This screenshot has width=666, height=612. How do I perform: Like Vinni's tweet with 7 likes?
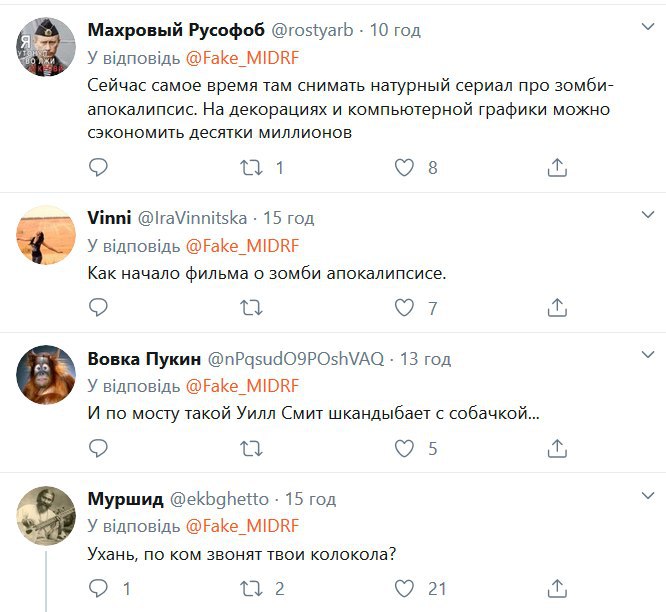tap(404, 308)
